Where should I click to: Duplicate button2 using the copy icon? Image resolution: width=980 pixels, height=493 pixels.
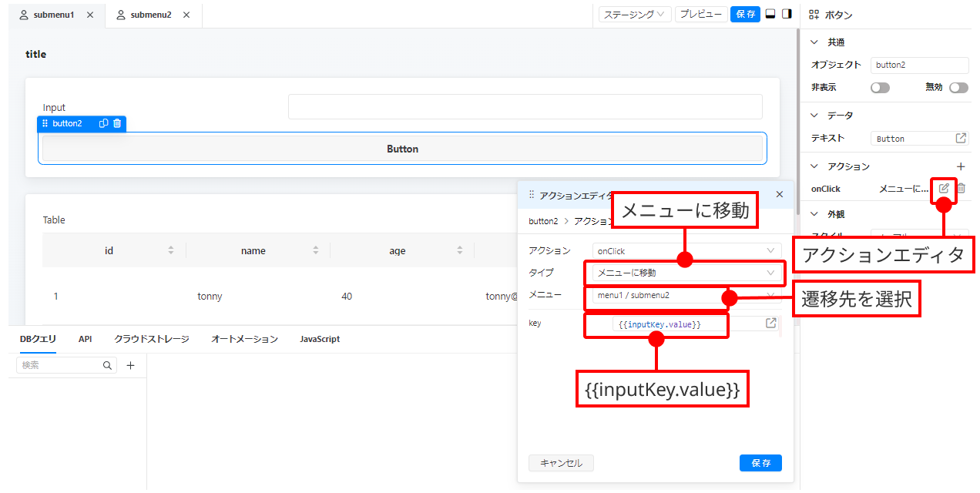[x=104, y=123]
